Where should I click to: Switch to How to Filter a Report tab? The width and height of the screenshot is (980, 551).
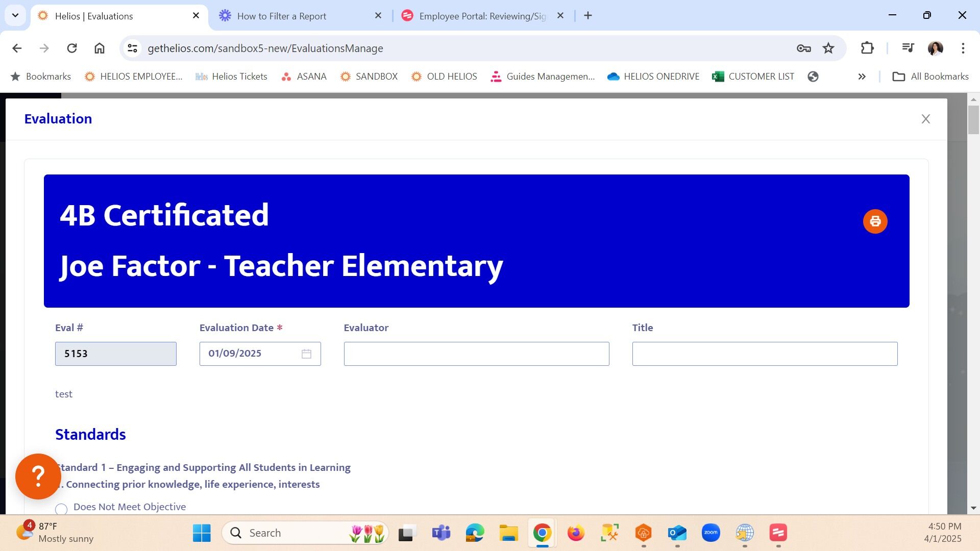click(281, 16)
